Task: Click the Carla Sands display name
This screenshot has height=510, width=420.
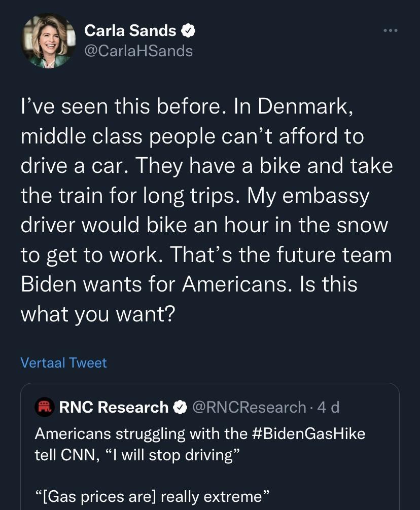Action: [130, 30]
